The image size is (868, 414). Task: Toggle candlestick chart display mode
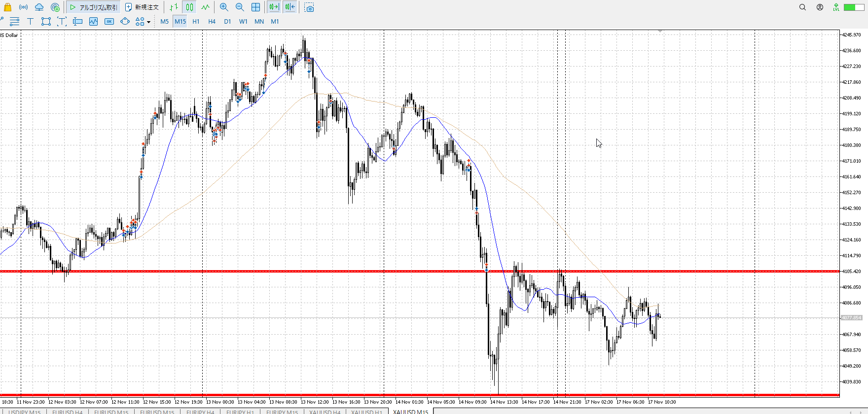189,7
